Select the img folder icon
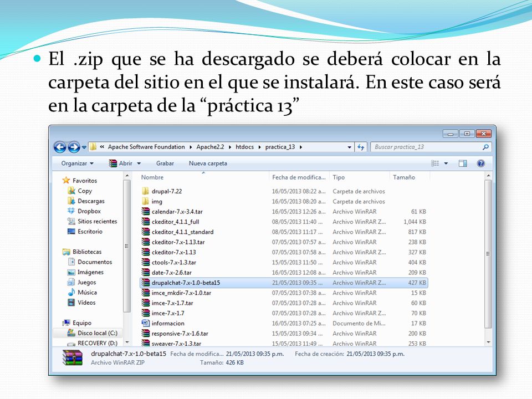532x399 pixels. (x=145, y=201)
